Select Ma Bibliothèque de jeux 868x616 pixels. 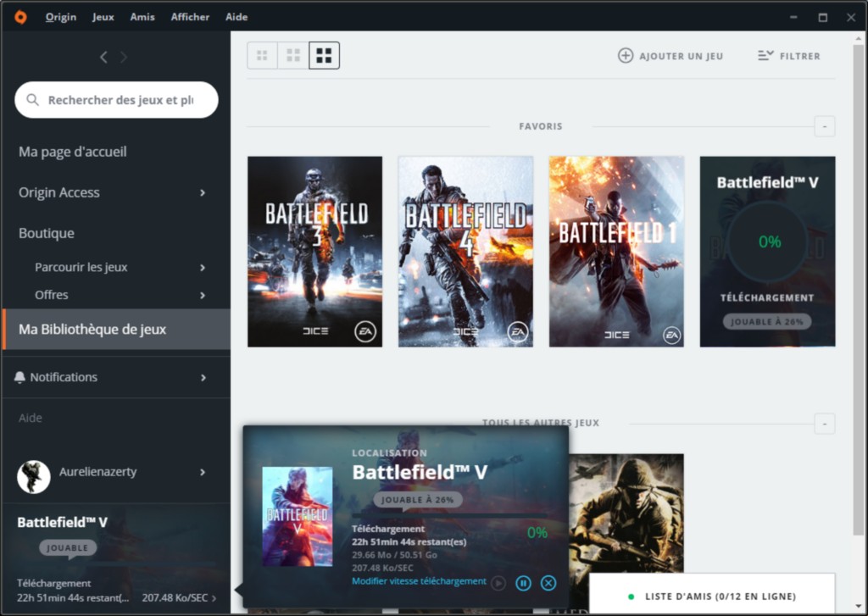[116, 330]
